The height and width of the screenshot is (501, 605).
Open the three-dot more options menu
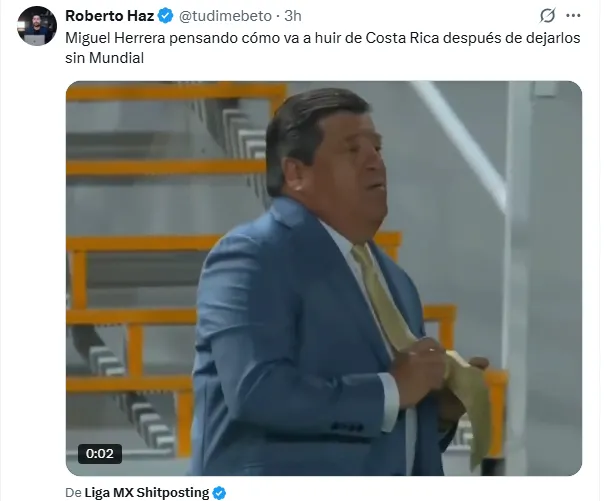(573, 15)
